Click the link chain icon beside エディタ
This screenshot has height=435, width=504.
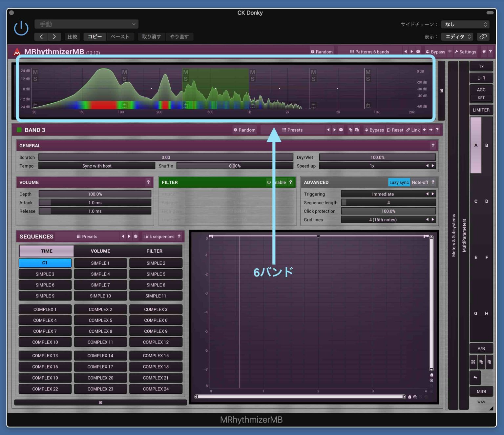(x=483, y=37)
